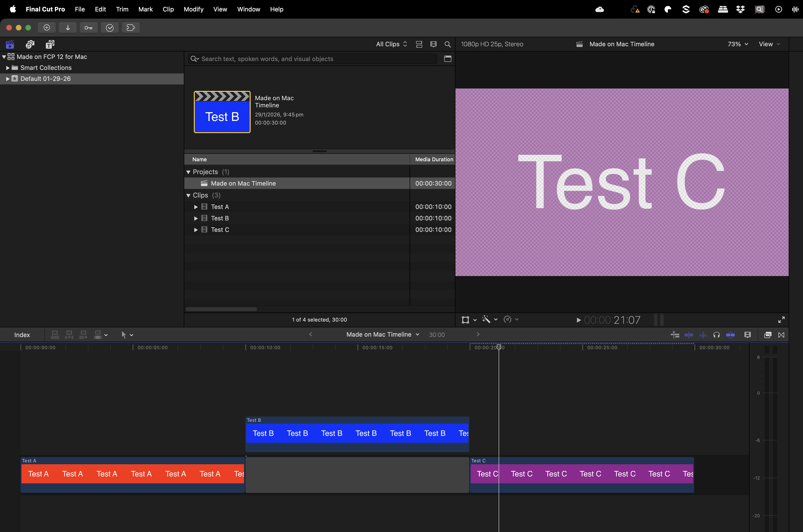
Task: Click the timeline clip appearance filmstrip icon
Action: pyautogui.click(x=747, y=335)
